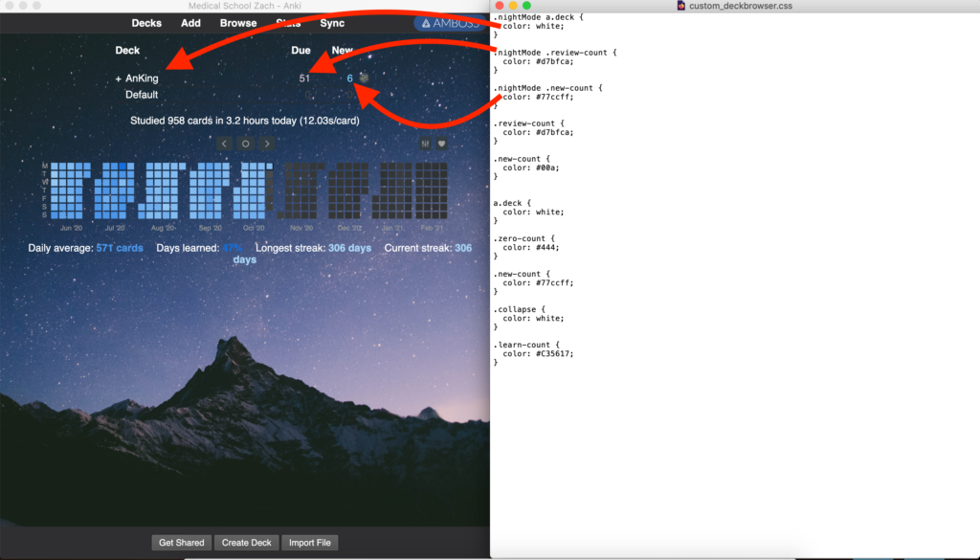Click the 'color: #444;' line in editor

click(531, 248)
